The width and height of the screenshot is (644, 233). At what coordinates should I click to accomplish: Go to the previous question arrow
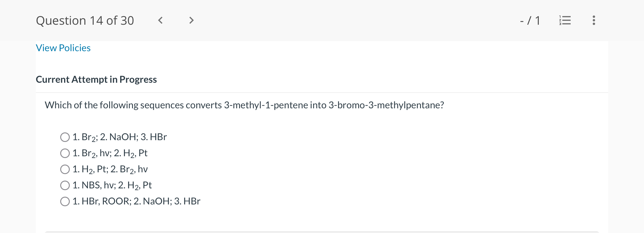[160, 20]
